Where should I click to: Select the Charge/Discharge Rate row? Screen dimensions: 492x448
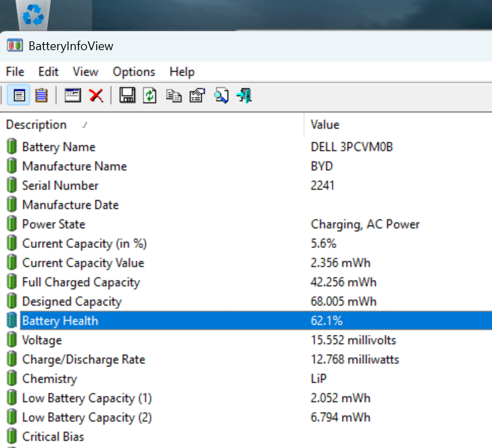click(246, 359)
